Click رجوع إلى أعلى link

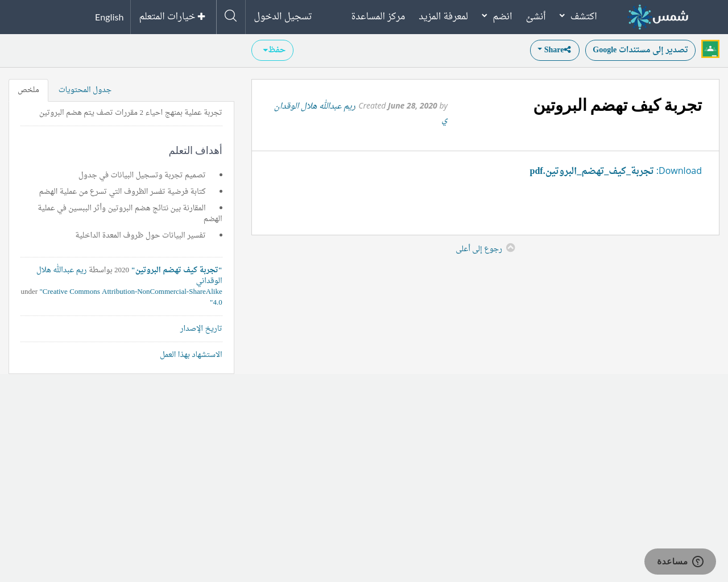point(479,248)
